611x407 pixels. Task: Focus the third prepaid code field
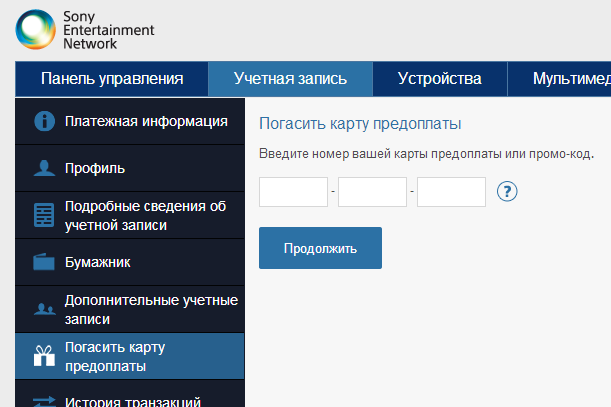451,192
